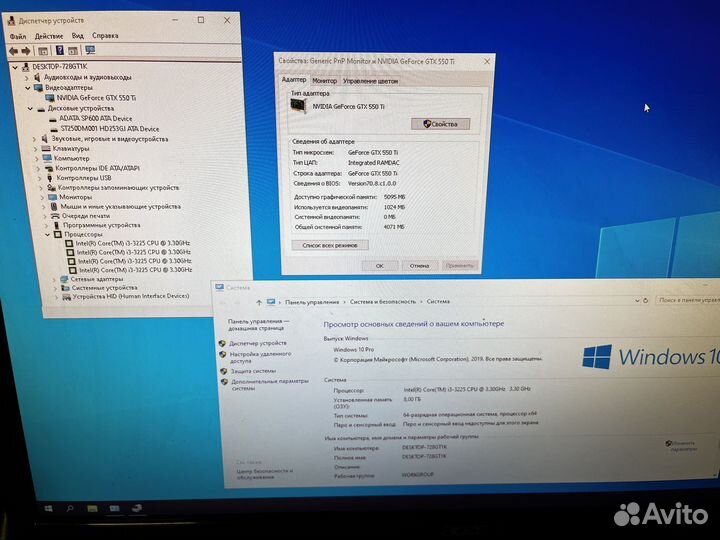Viewport: 720px width, 540px height.
Task: Open Настройка удаленного доступа link
Action: pos(260,357)
